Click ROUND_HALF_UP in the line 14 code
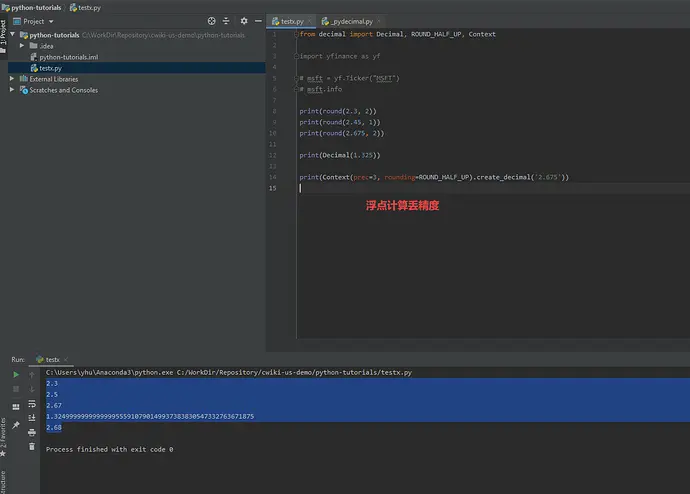This screenshot has height=494, width=690. [444, 177]
